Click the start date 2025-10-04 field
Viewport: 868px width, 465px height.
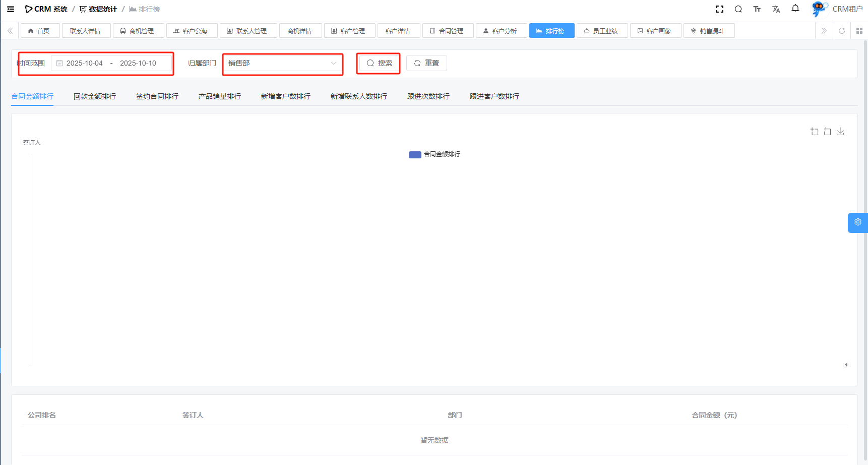tap(85, 64)
